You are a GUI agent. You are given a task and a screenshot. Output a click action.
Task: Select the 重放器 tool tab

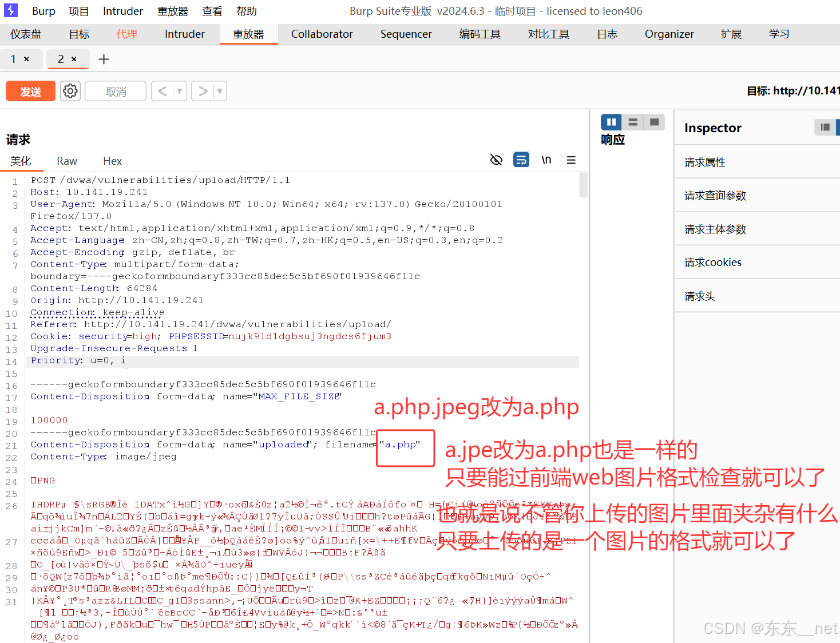click(248, 34)
